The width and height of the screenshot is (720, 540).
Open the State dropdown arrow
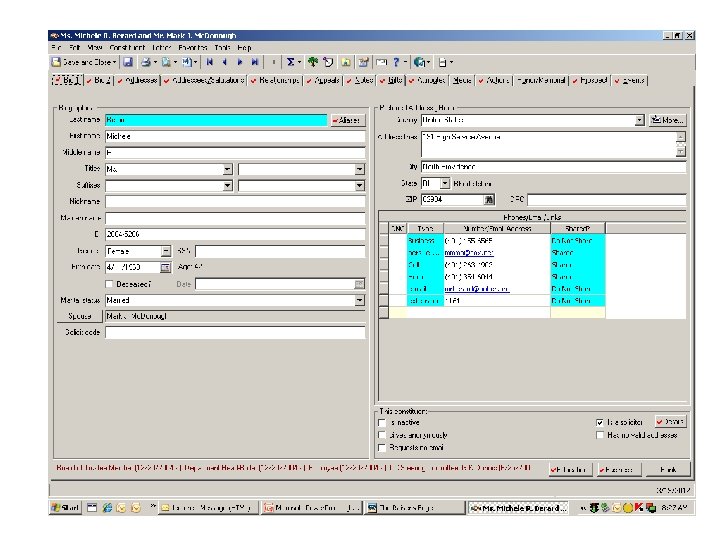[444, 183]
